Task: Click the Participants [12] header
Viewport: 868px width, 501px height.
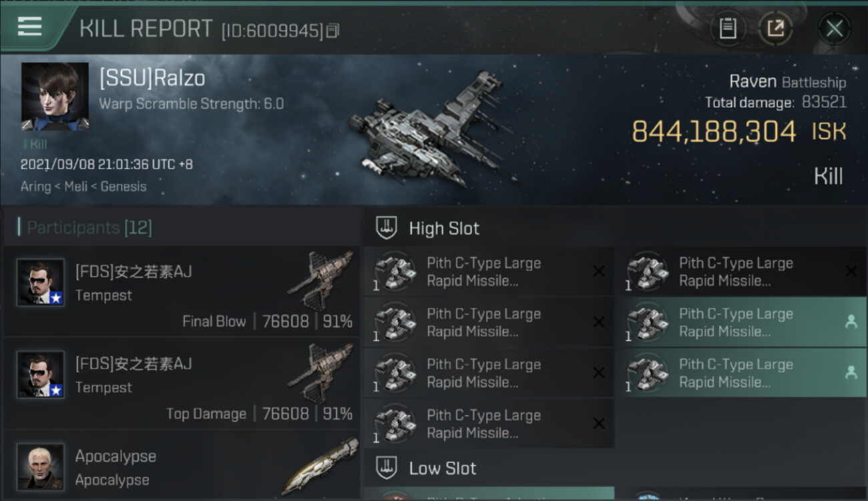Action: (x=89, y=228)
